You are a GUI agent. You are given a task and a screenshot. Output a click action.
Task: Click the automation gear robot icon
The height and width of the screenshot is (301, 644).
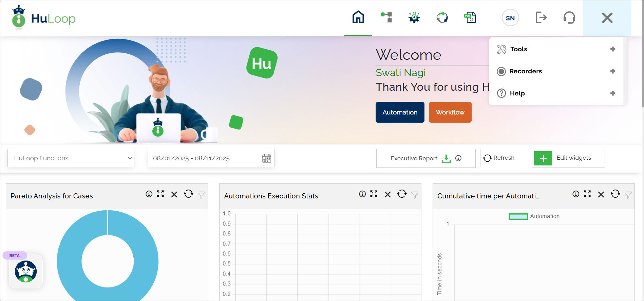click(x=414, y=17)
